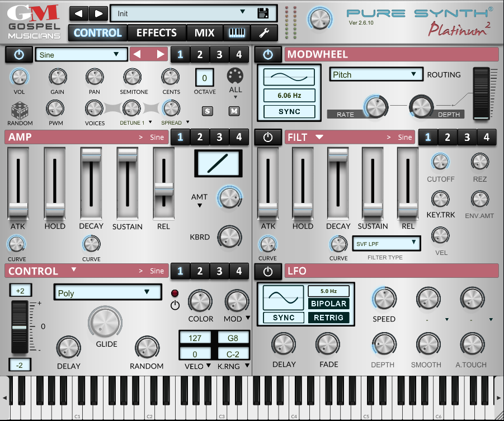
Task: Open the Sine oscillator waveform dropdown
Action: coord(82,55)
